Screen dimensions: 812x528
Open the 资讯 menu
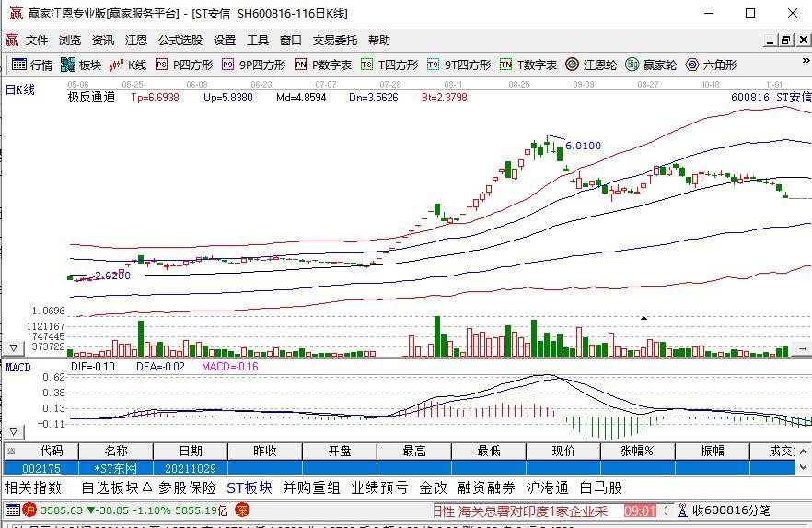click(x=103, y=40)
